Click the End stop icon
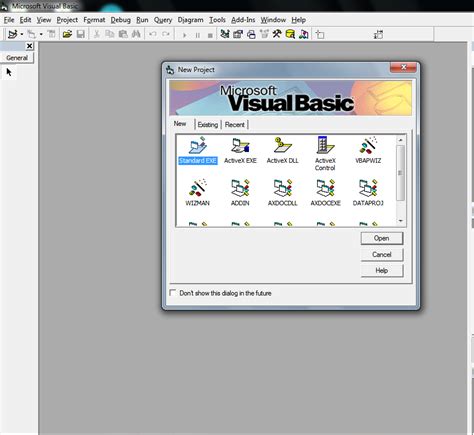474x435 pixels. click(x=210, y=35)
